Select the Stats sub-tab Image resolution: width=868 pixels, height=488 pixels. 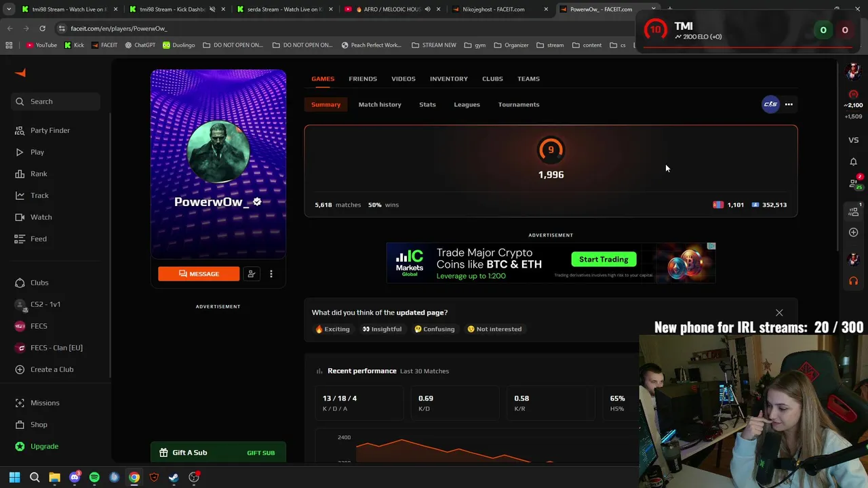click(x=427, y=104)
